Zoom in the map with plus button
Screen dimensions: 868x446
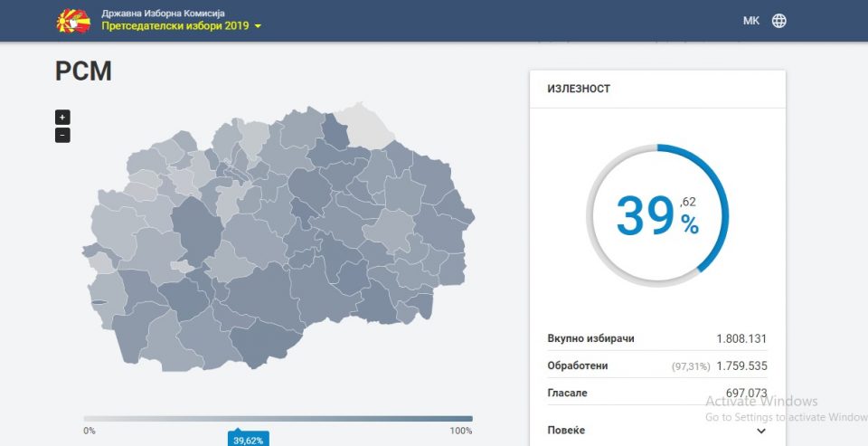click(x=62, y=118)
